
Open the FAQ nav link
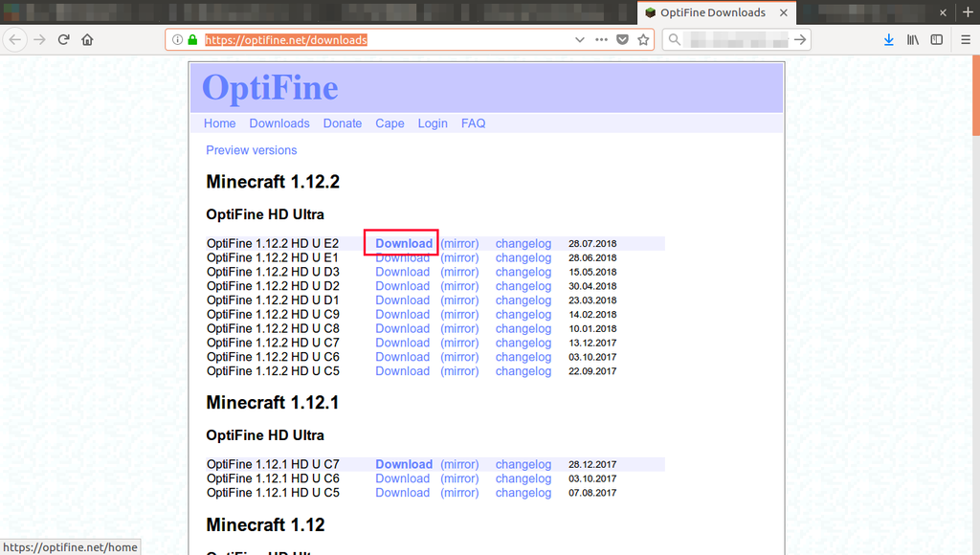coord(473,123)
